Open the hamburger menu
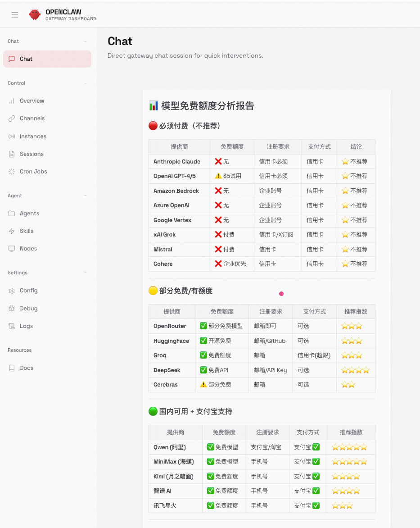The height and width of the screenshot is (528, 420). tap(15, 15)
